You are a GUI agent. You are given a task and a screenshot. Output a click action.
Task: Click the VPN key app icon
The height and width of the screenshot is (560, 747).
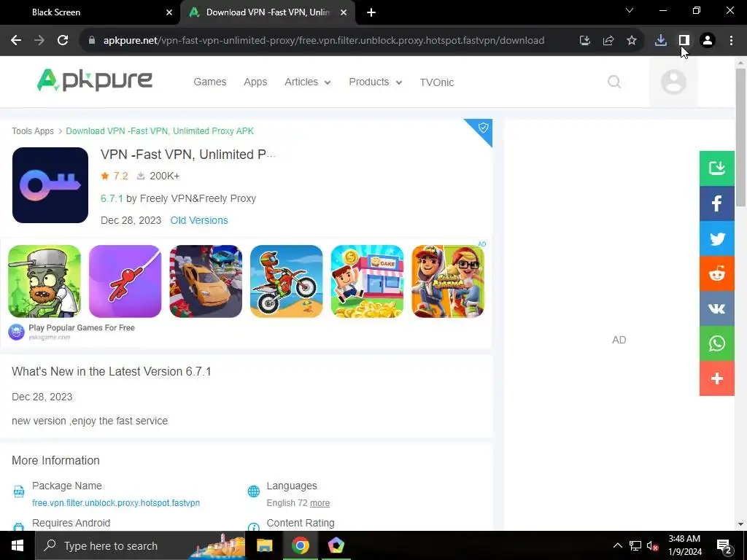(50, 184)
